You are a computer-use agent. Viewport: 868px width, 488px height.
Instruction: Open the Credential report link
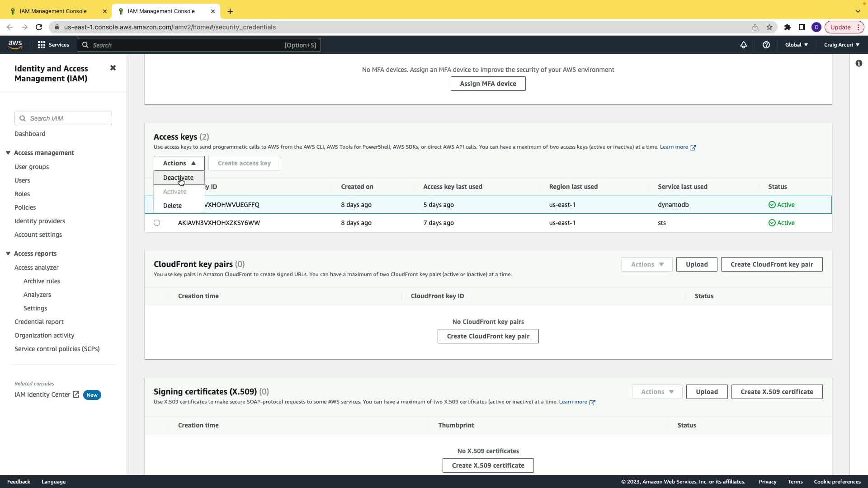39,322
